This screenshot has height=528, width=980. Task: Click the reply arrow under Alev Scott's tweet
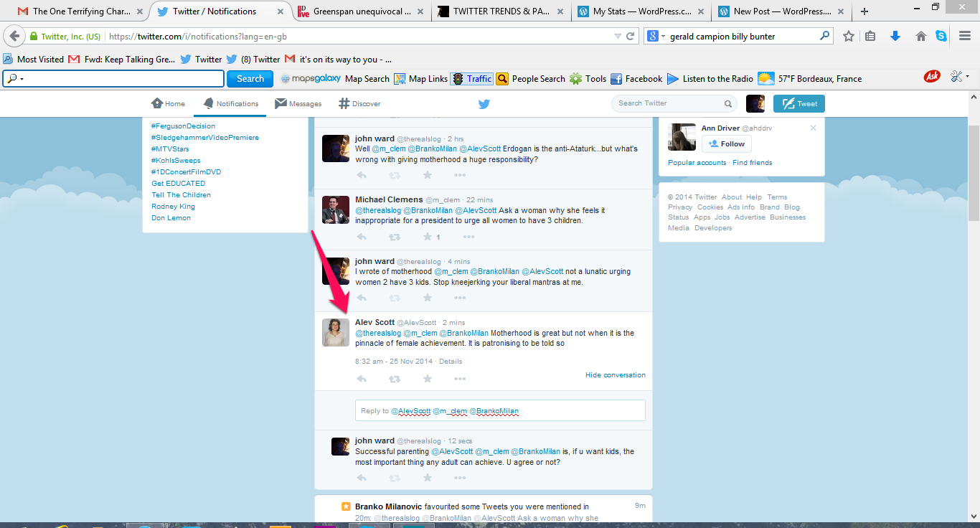(362, 379)
